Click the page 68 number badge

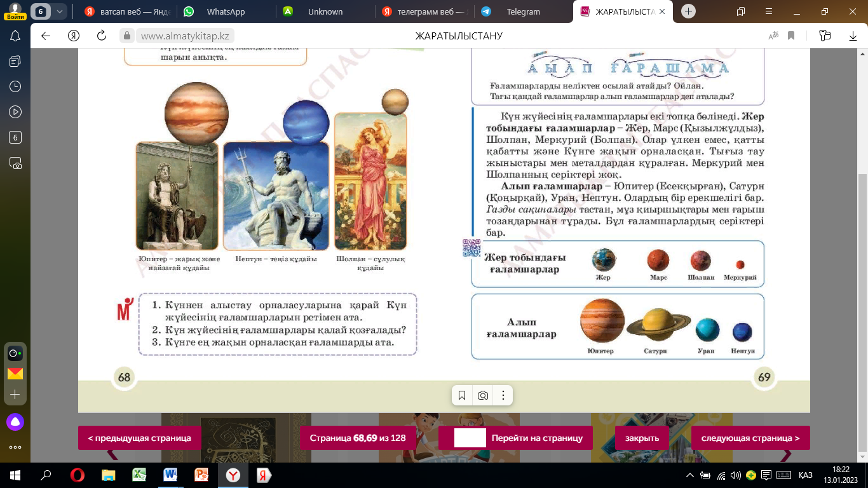point(124,377)
